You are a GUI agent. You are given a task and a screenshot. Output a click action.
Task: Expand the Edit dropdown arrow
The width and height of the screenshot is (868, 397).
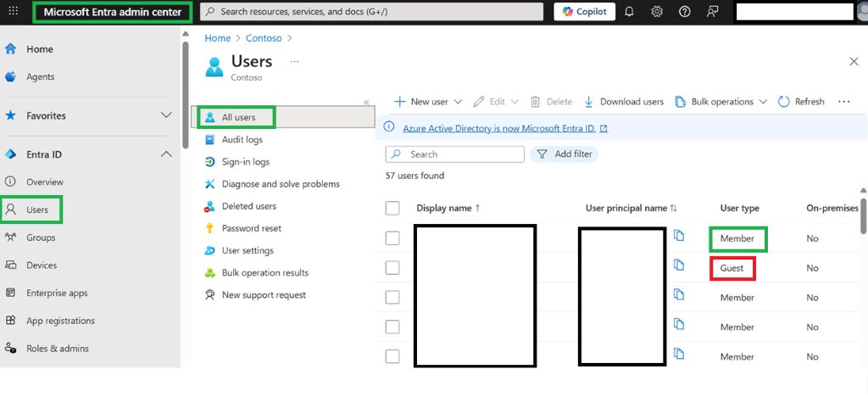click(x=515, y=102)
